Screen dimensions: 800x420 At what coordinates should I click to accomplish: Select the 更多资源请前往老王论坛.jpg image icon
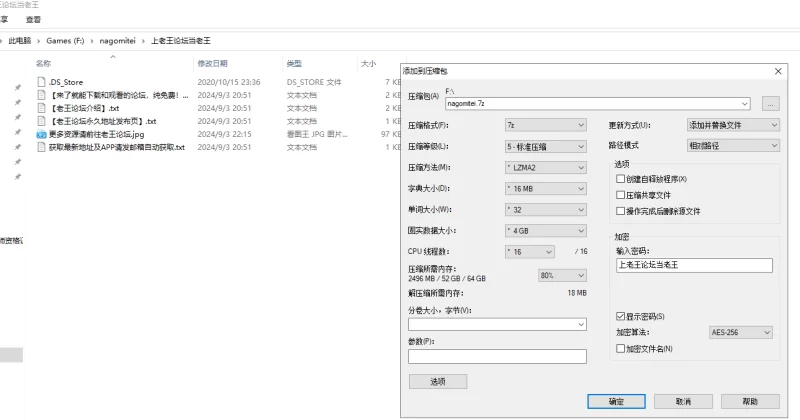click(42, 134)
